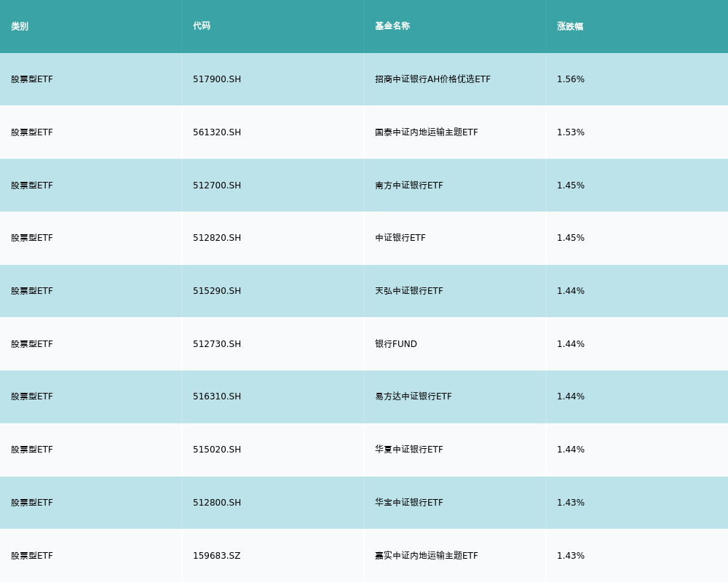Viewport: 728px width, 582px height.
Task: Open 华宝中证银行ETF fund entry
Action: point(409,503)
